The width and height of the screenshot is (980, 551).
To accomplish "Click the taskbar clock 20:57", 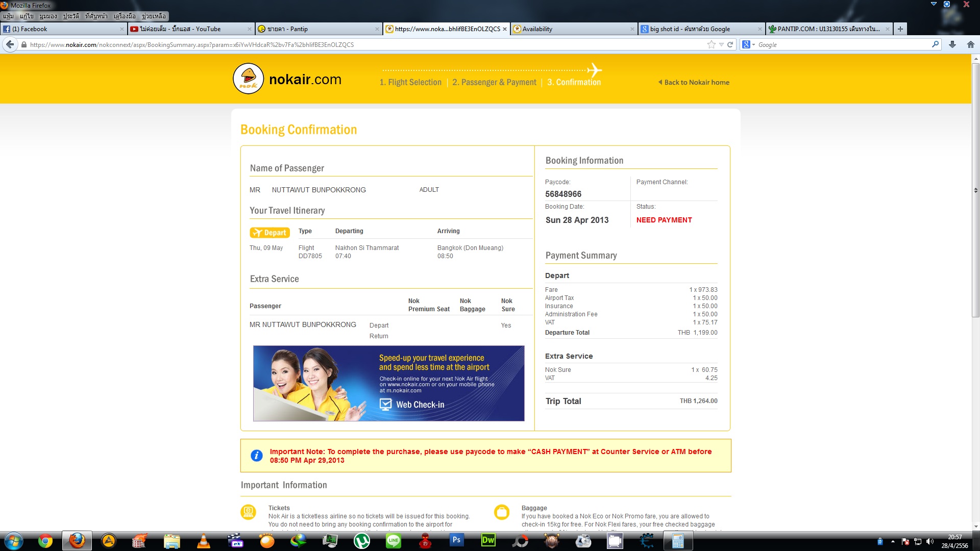I will click(954, 537).
